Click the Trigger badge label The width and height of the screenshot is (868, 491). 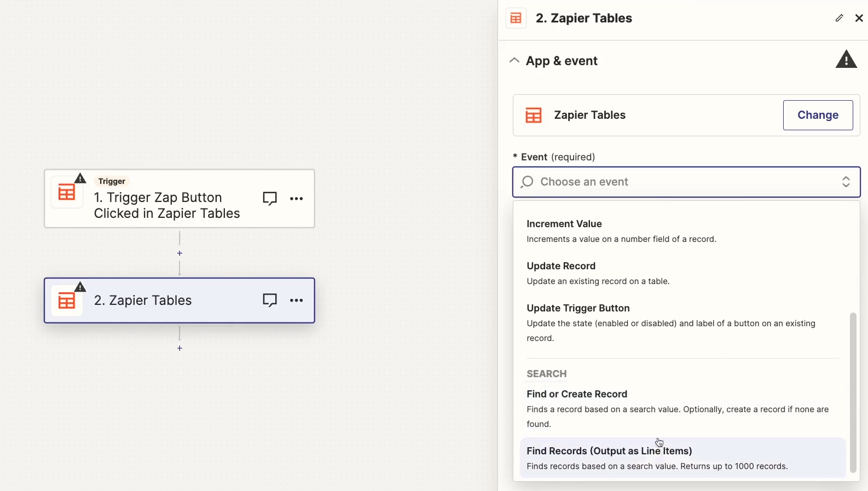112,181
